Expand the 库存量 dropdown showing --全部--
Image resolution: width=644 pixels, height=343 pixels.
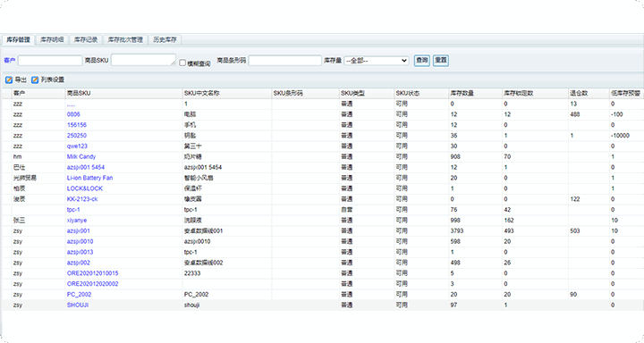pyautogui.click(x=377, y=61)
